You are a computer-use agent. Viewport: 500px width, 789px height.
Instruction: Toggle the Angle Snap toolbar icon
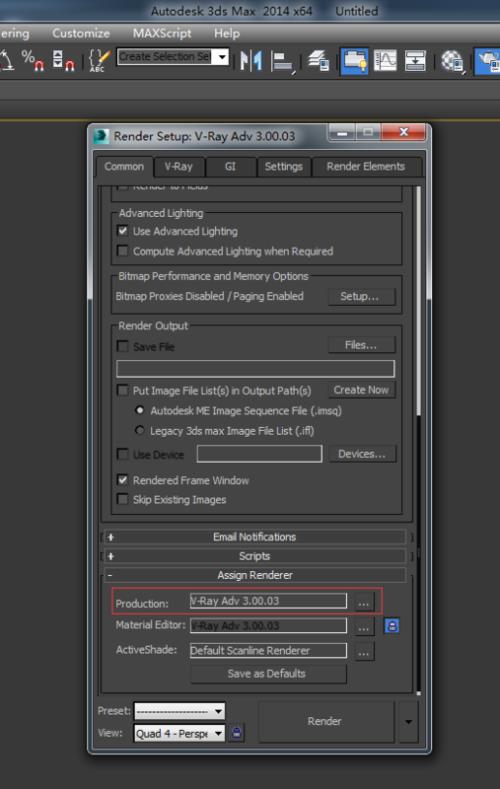tap(7, 60)
